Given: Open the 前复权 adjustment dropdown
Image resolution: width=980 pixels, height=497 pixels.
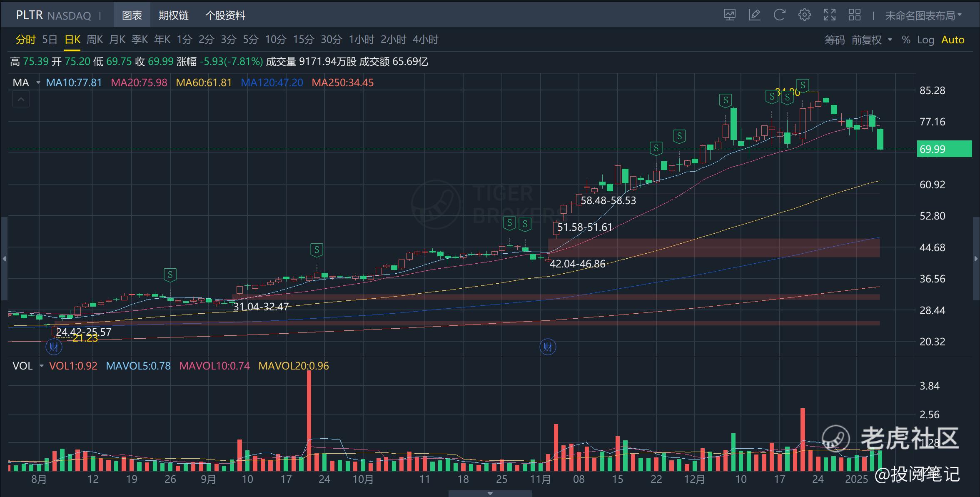Looking at the screenshot, I should (871, 40).
